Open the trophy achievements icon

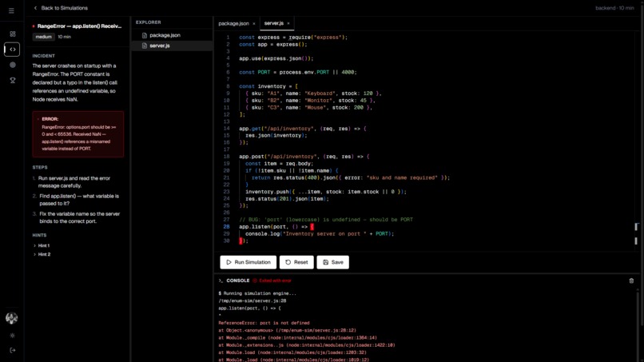(x=13, y=80)
